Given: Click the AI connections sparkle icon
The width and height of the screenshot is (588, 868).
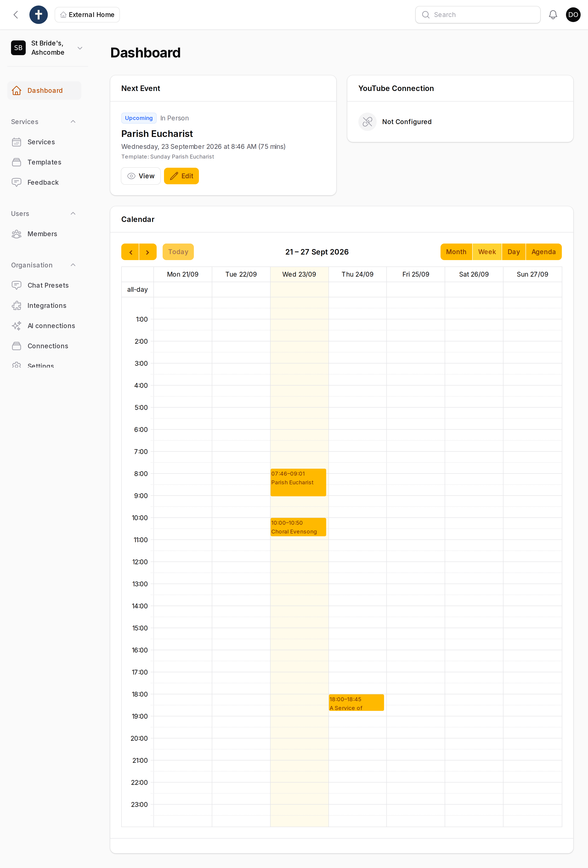Looking at the screenshot, I should 17,326.
